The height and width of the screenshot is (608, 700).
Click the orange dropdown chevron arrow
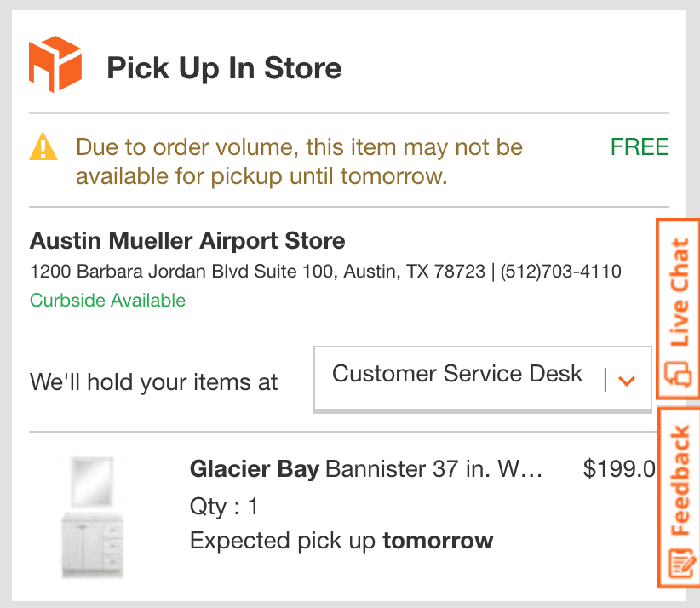[x=628, y=381]
